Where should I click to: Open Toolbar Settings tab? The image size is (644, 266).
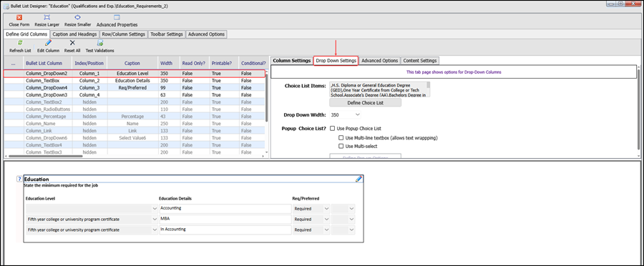(166, 34)
